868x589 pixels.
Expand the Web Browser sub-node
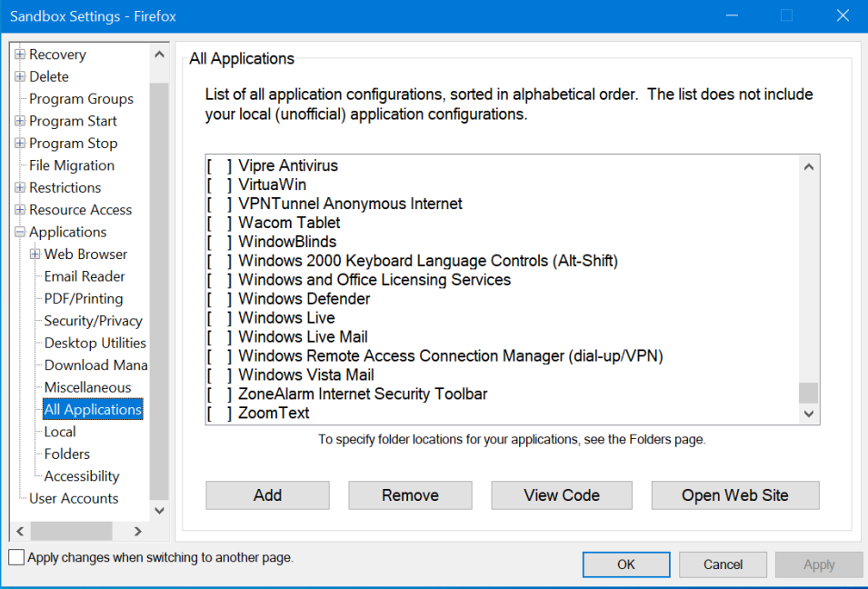35,255
